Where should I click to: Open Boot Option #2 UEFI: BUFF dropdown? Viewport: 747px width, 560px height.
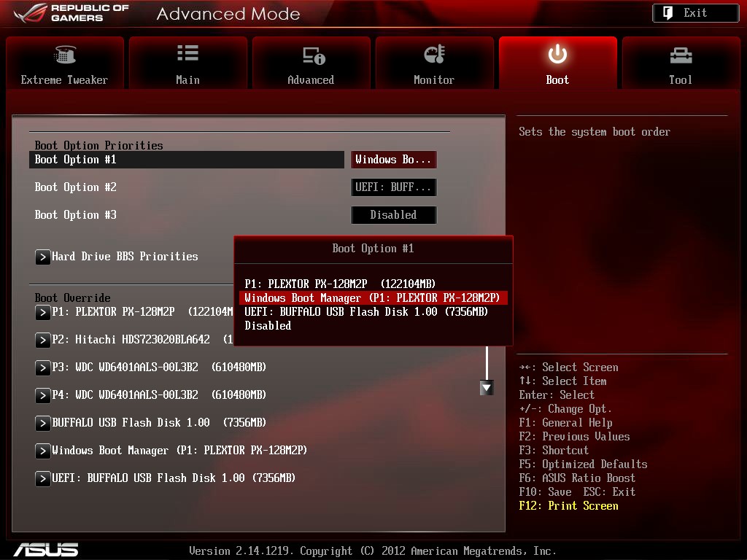point(393,187)
